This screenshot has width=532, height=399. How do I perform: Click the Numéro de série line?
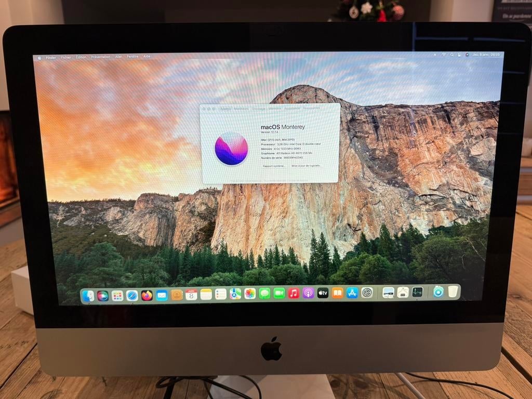click(282, 158)
